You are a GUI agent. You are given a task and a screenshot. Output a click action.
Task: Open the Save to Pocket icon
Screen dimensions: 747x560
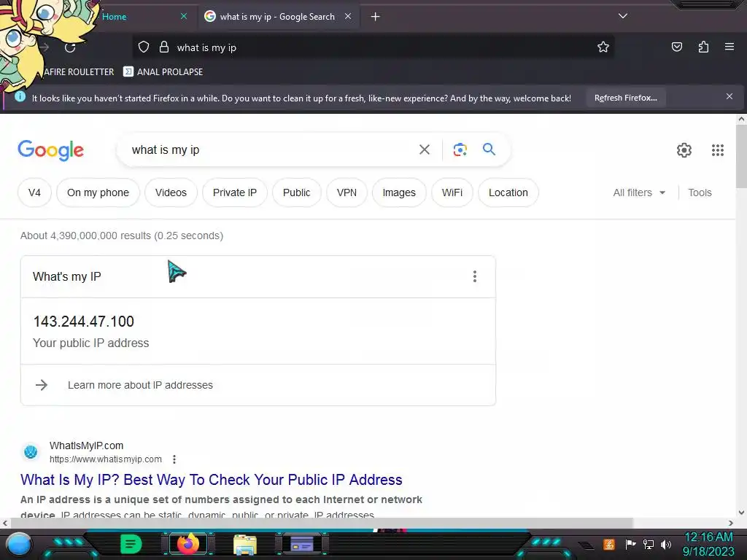pyautogui.click(x=676, y=47)
